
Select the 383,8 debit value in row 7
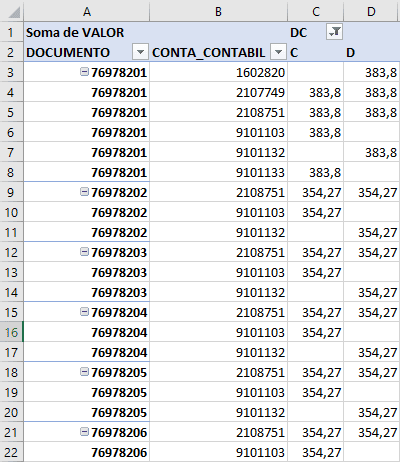[x=372, y=152]
